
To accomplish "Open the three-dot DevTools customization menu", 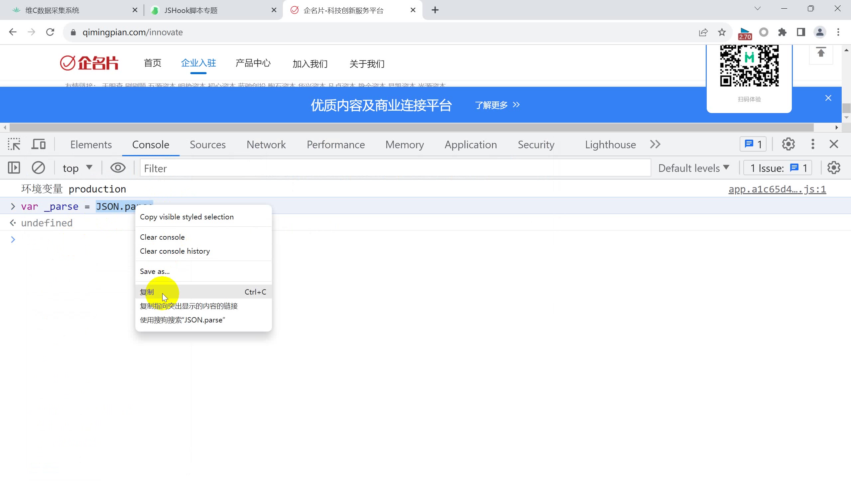I will tap(812, 144).
